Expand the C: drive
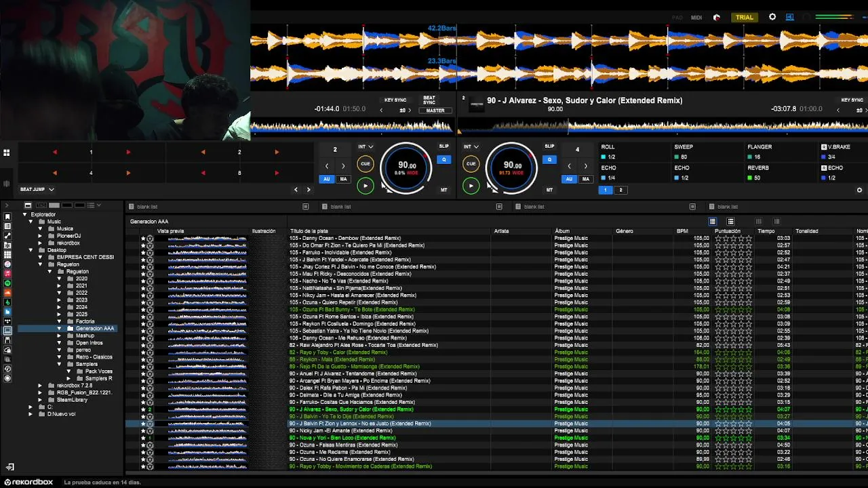 [x=31, y=407]
